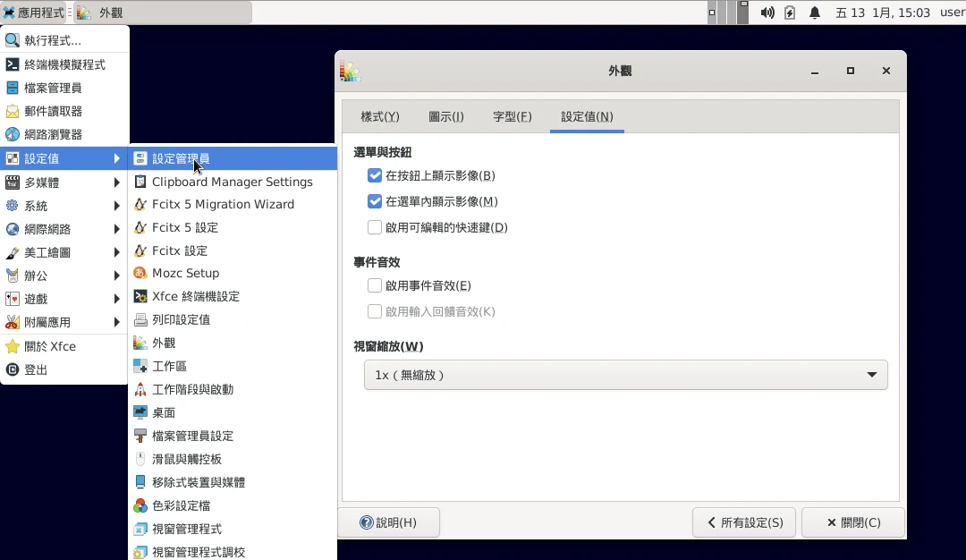966x560 pixels.
Task: Open the 視窗縮放 scaling dropdown
Action: (x=625, y=376)
